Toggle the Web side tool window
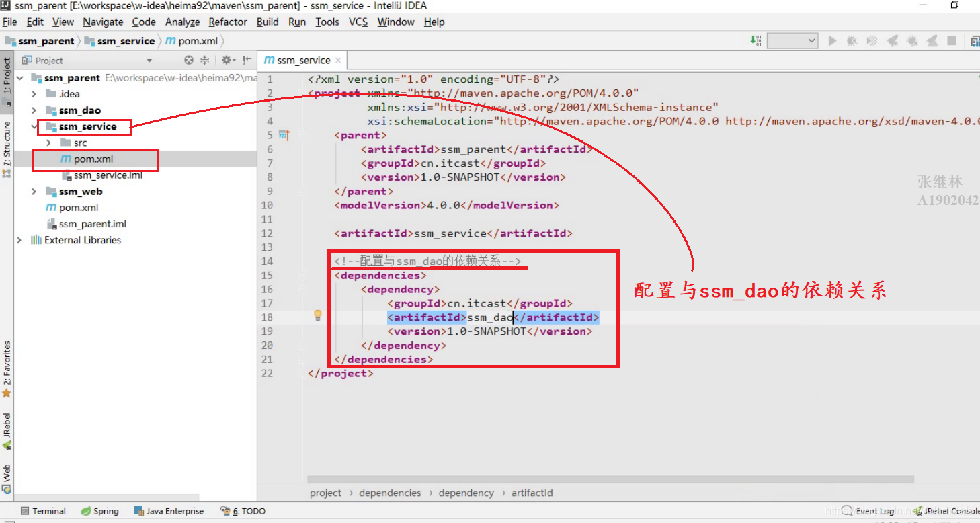The image size is (980, 523). [7, 479]
